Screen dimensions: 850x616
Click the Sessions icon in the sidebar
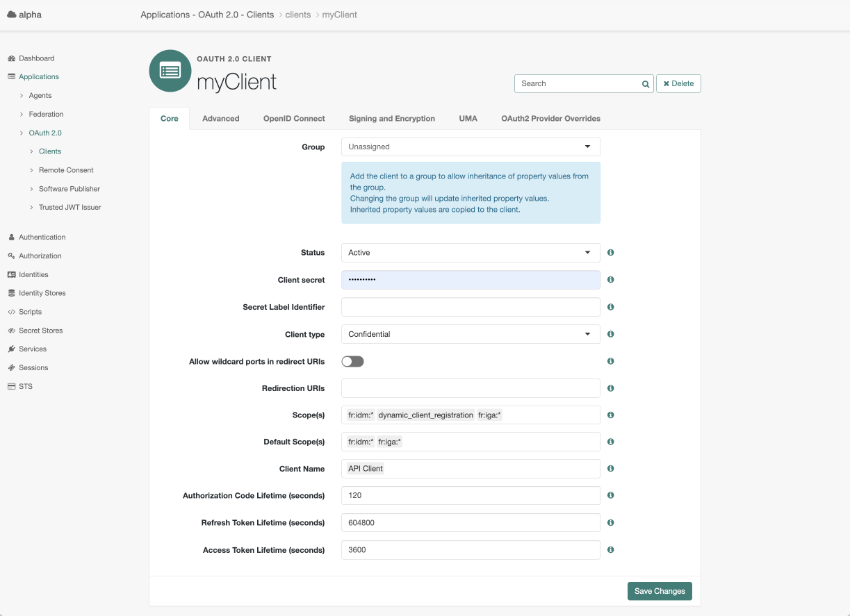click(12, 367)
